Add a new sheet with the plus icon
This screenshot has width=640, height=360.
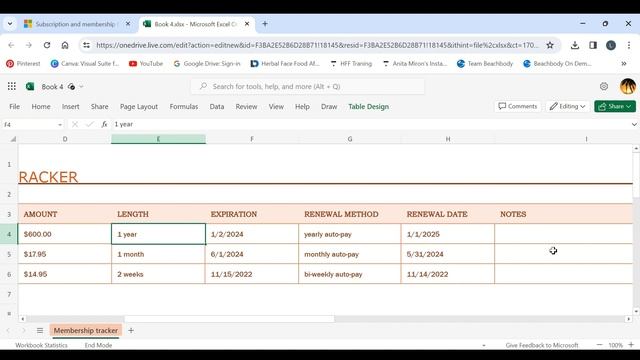click(x=131, y=330)
